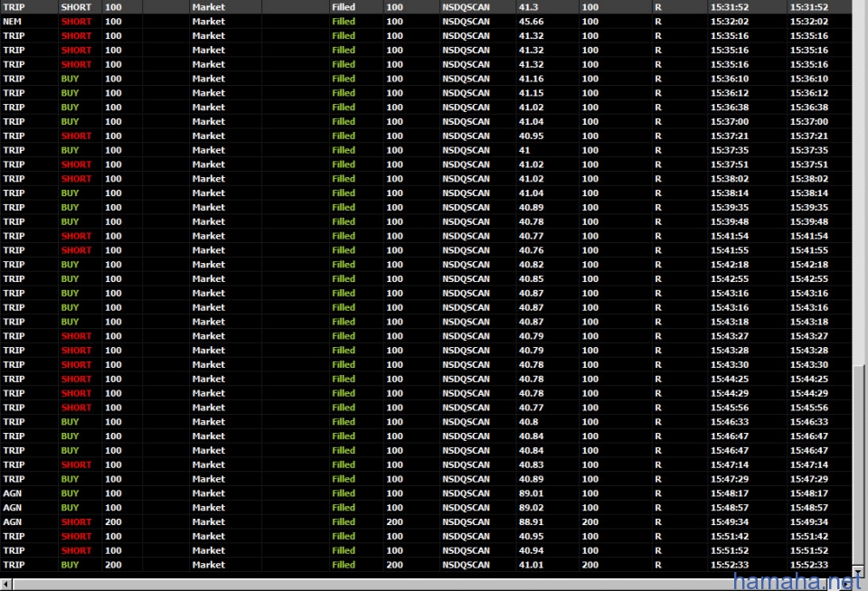Click TRIP symbol in the 40.94 row
Viewport: 868px width, 591px height.
click(x=14, y=550)
